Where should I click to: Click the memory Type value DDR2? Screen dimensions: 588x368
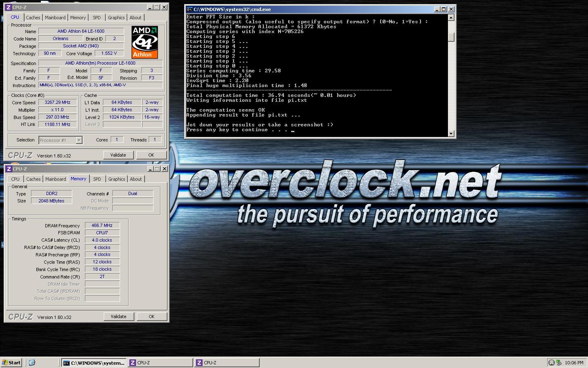click(51, 193)
